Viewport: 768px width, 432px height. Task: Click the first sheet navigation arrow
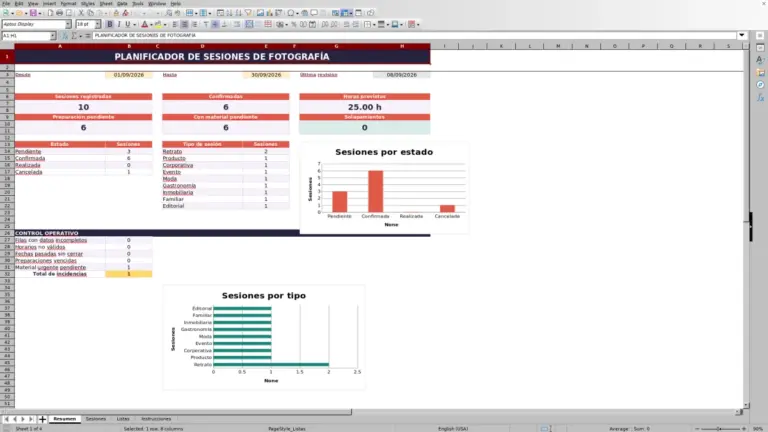click(6, 419)
